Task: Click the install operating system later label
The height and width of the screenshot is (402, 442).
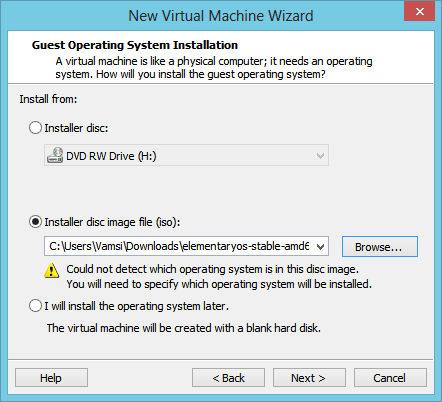Action: [137, 306]
